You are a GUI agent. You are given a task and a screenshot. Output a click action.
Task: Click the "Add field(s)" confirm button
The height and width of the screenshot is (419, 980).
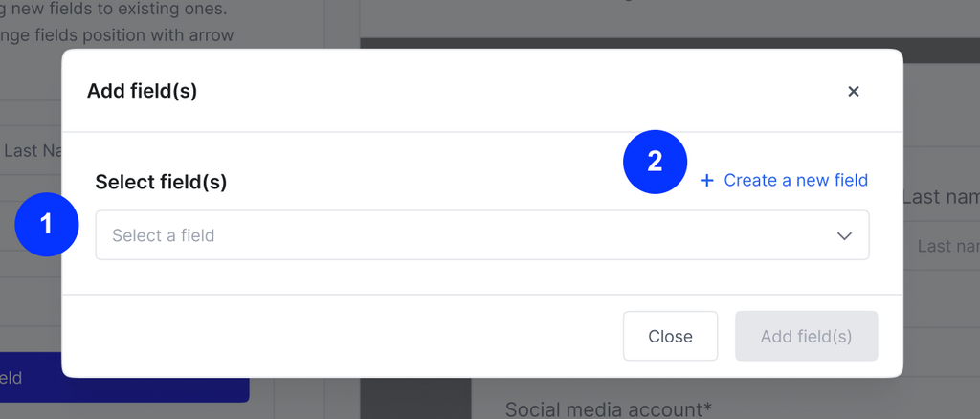pyautogui.click(x=806, y=336)
